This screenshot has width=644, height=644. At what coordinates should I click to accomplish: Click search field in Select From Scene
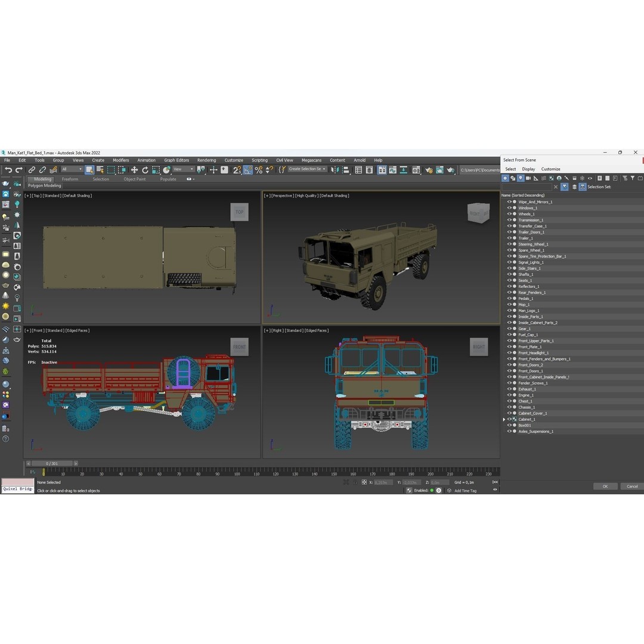(527, 187)
